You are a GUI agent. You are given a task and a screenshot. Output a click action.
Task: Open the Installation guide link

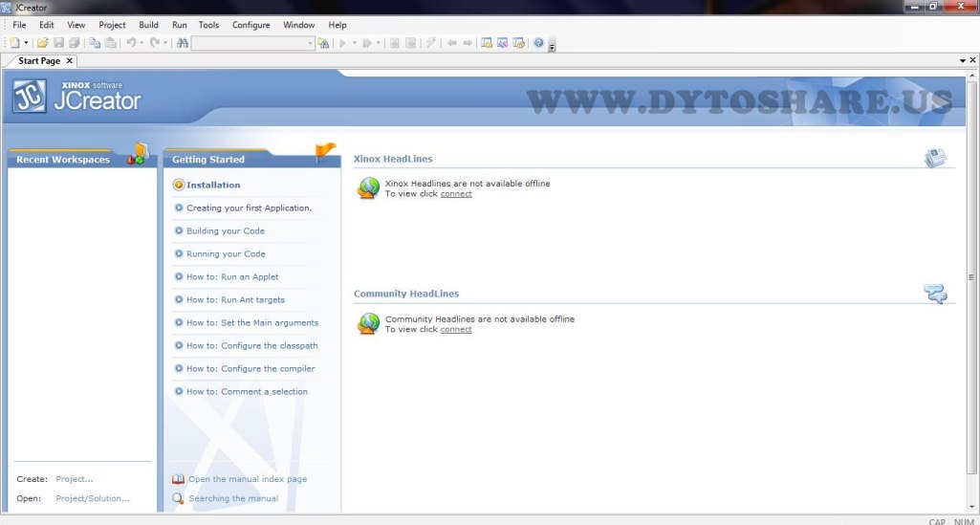(x=213, y=185)
